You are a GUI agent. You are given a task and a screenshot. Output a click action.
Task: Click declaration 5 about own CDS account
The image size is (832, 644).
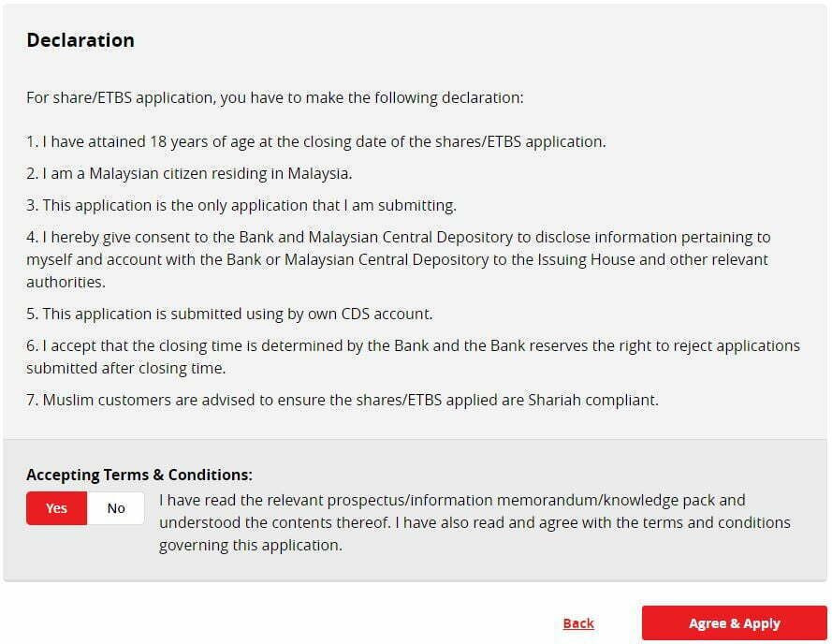tap(229, 314)
